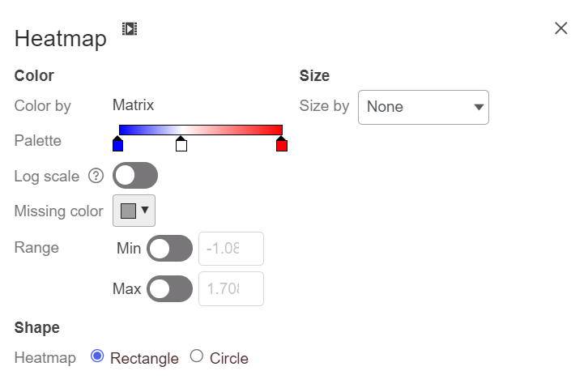Close the Heatmap settings panel

(x=560, y=28)
